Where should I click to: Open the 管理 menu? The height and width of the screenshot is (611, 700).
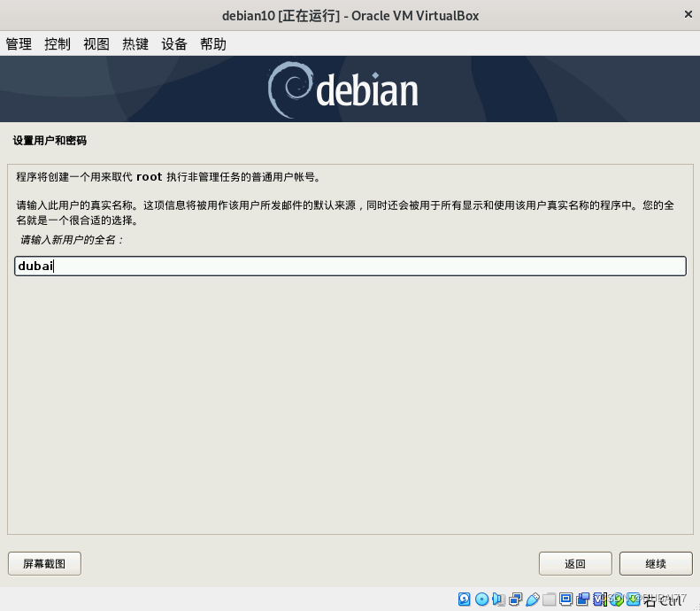(x=19, y=43)
